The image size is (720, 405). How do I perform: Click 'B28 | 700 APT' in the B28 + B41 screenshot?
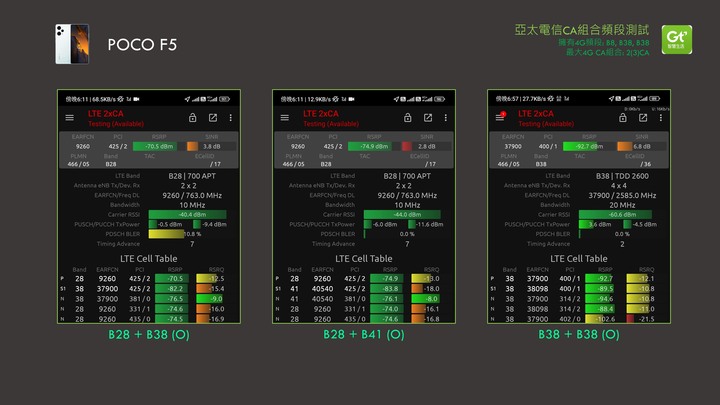[407, 176]
